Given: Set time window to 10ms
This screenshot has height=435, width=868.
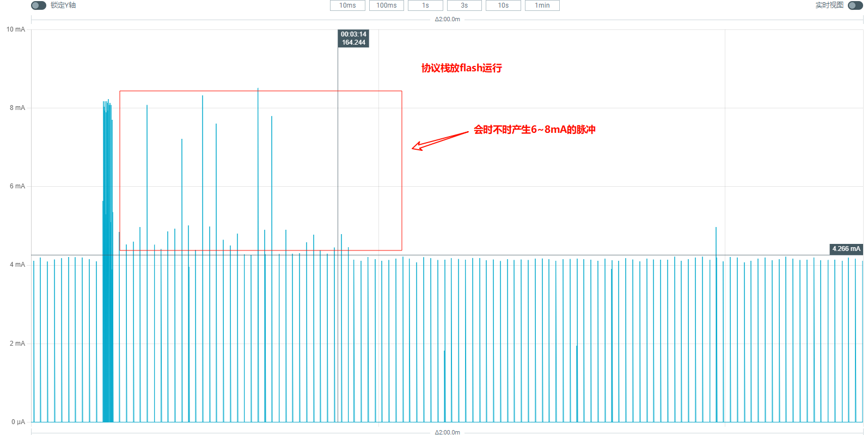Looking at the screenshot, I should pyautogui.click(x=347, y=5).
